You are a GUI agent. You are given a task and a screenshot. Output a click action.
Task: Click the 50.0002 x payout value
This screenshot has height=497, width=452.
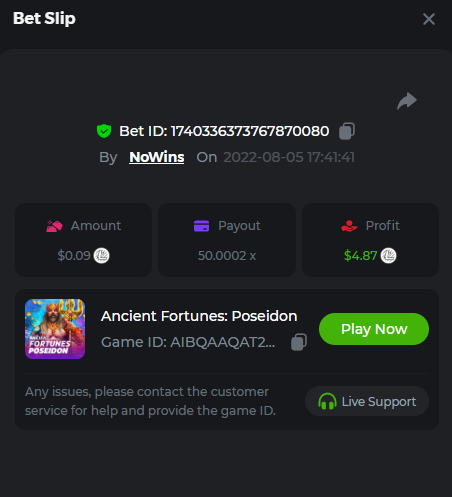(x=227, y=256)
